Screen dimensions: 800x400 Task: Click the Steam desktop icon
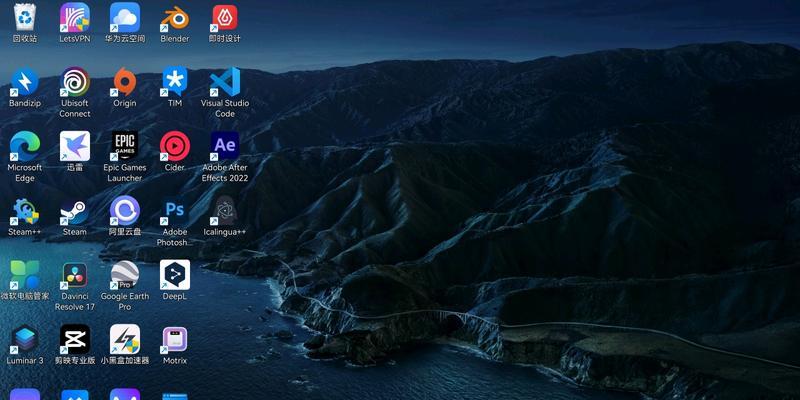pos(75,211)
